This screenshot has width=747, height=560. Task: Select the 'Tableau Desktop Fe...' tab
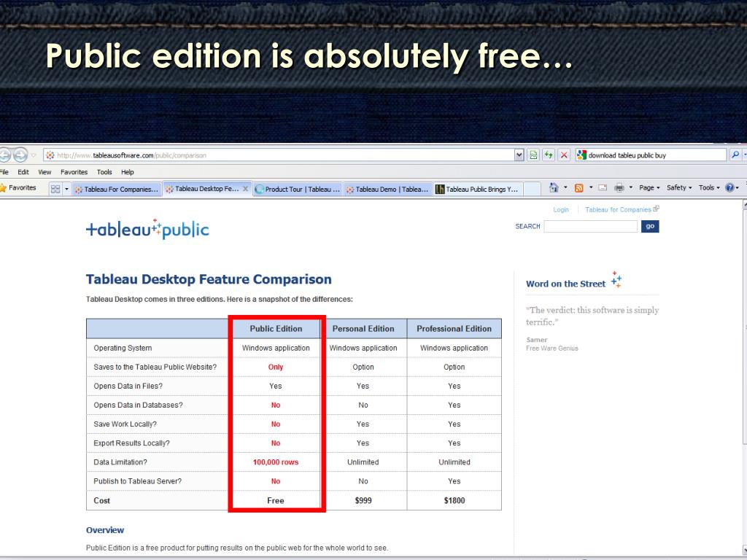(x=203, y=189)
